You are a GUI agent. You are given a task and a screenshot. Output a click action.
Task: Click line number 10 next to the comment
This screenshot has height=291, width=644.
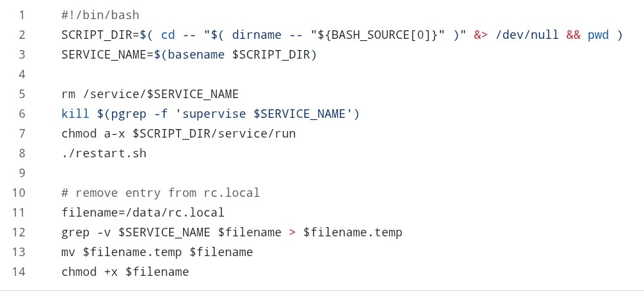pos(18,192)
